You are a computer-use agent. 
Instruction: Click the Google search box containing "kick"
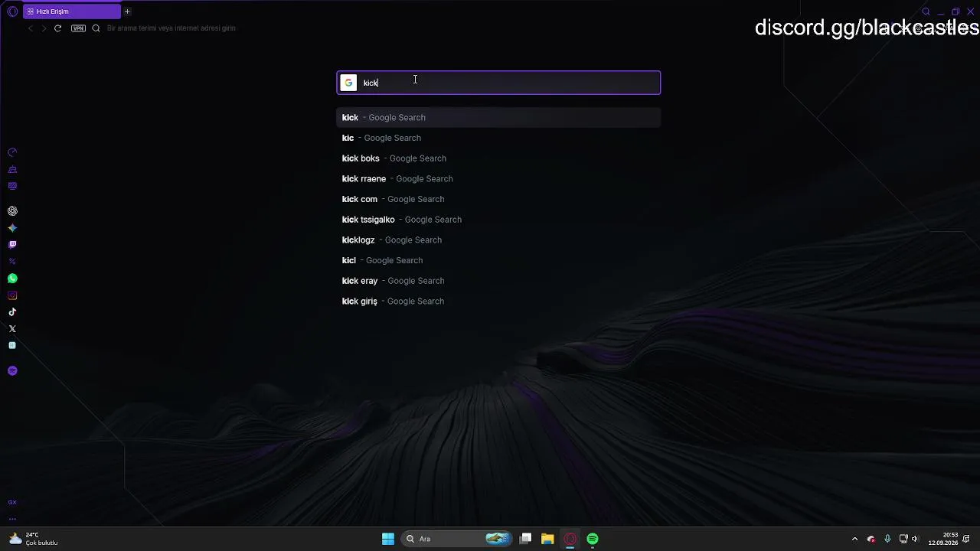pos(498,83)
